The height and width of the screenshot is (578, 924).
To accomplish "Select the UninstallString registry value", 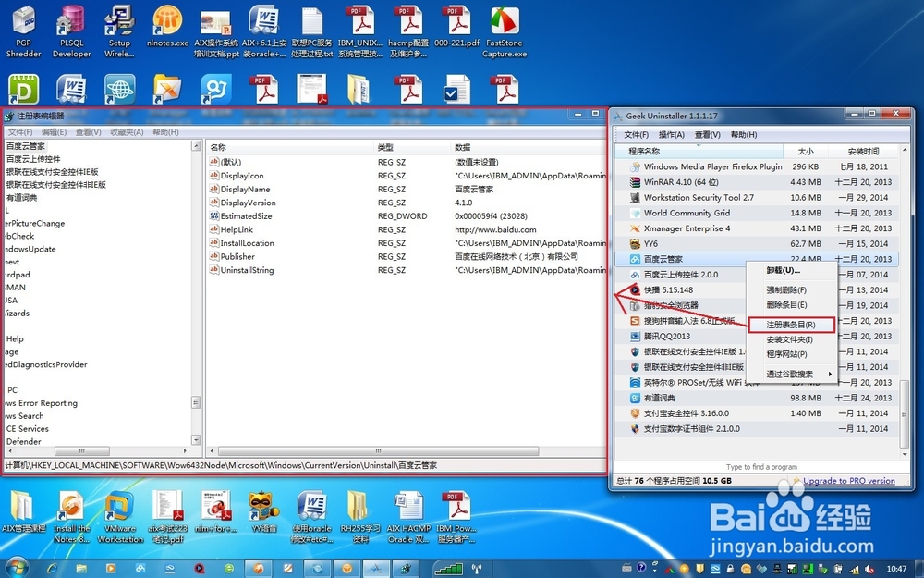I will pyautogui.click(x=247, y=270).
